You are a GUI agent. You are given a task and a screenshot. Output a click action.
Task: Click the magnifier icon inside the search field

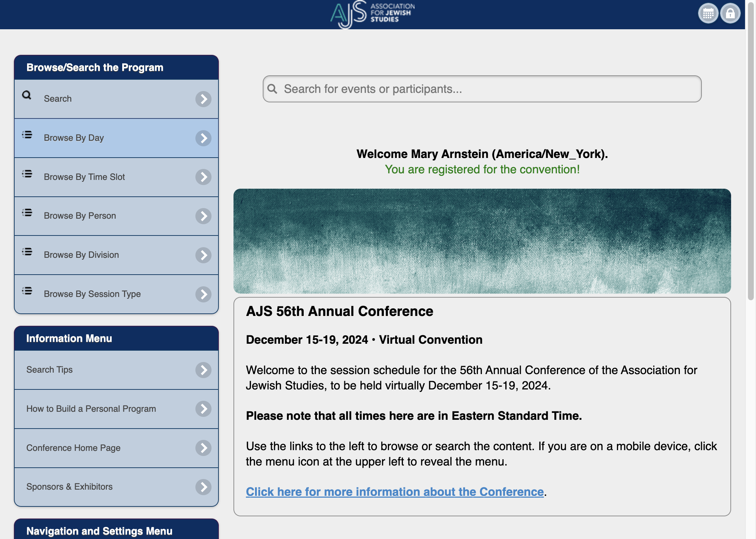click(272, 88)
